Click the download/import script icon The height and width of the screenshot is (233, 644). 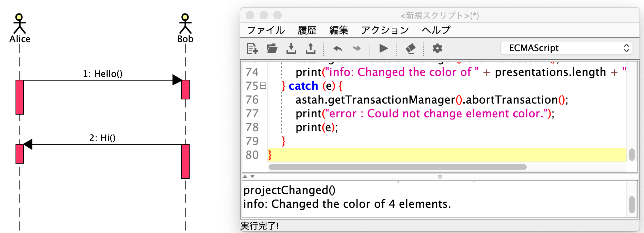291,48
